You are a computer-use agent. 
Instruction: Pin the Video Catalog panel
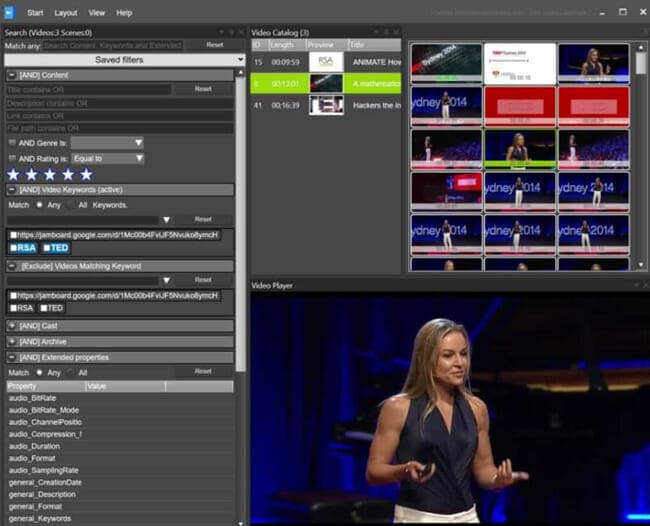click(x=386, y=32)
